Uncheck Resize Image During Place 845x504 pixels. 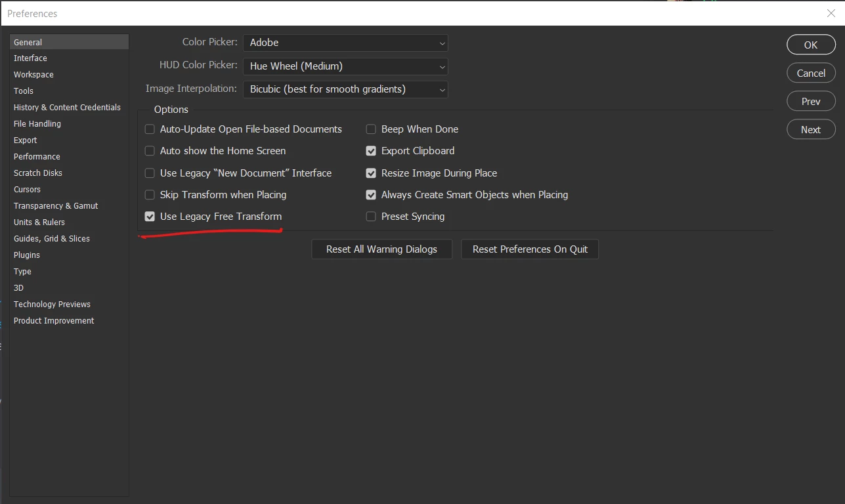point(371,173)
